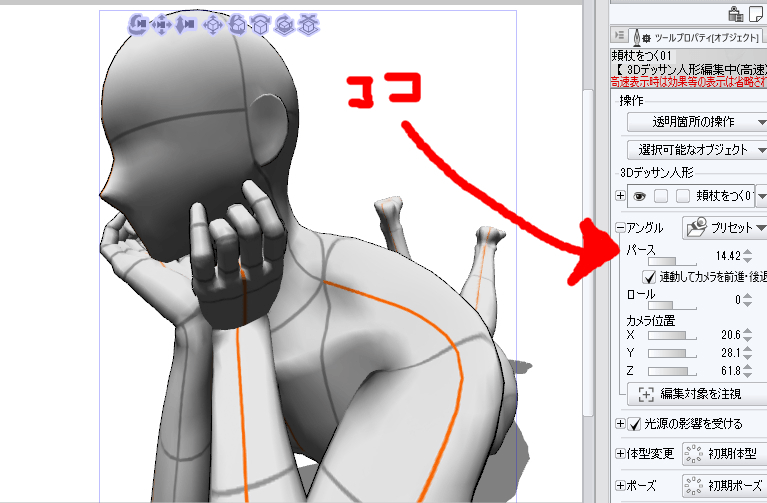Screen dimensions: 767x503
Task: Expand the 3Dデッサン人形 object list row
Action: point(620,196)
